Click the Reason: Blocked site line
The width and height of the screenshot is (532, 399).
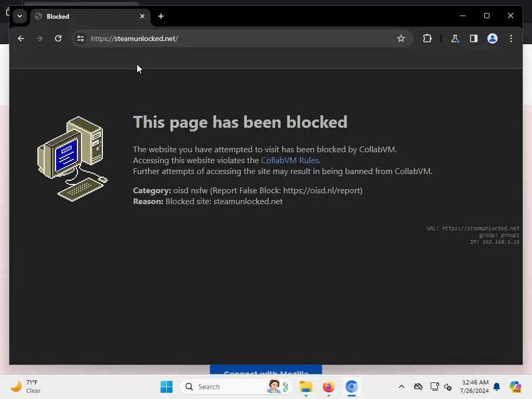[208, 201]
